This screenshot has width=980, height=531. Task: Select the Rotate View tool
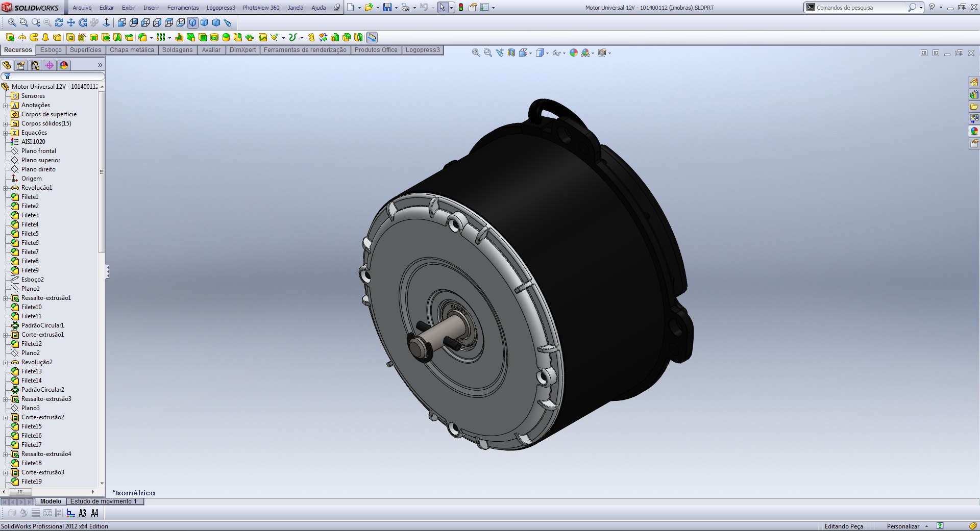tap(59, 22)
